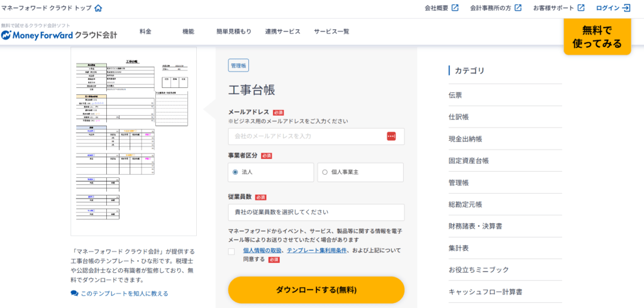Click the chat bubble icon for sharing template
Screen dimensions: 644x308
coord(75,293)
